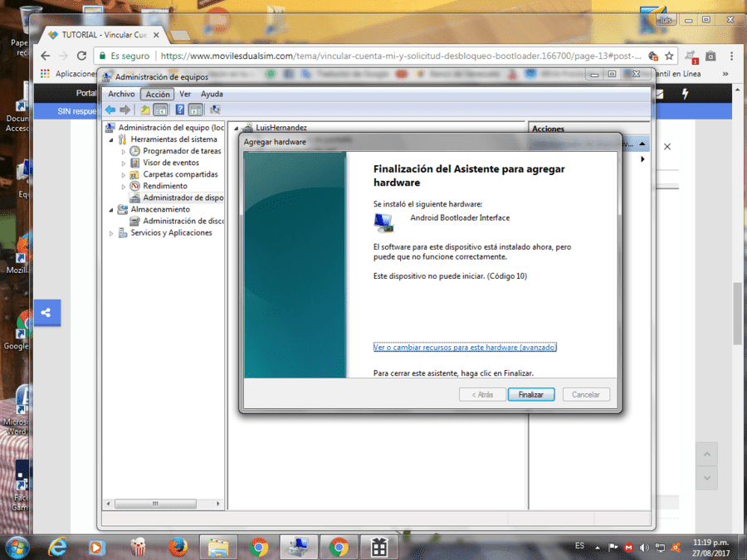Collapse the Acciones pane section arrow

pyautogui.click(x=642, y=144)
